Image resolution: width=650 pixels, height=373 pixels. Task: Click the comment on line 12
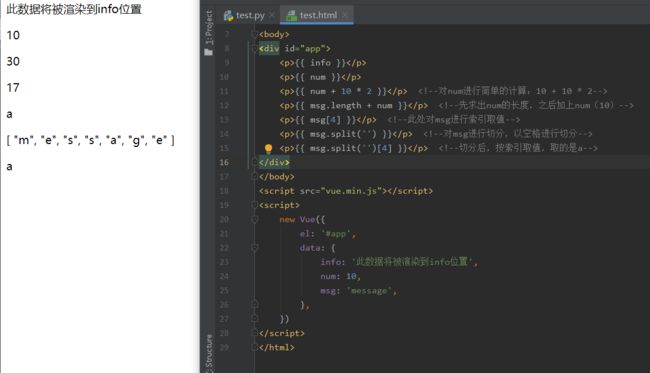click(536, 106)
